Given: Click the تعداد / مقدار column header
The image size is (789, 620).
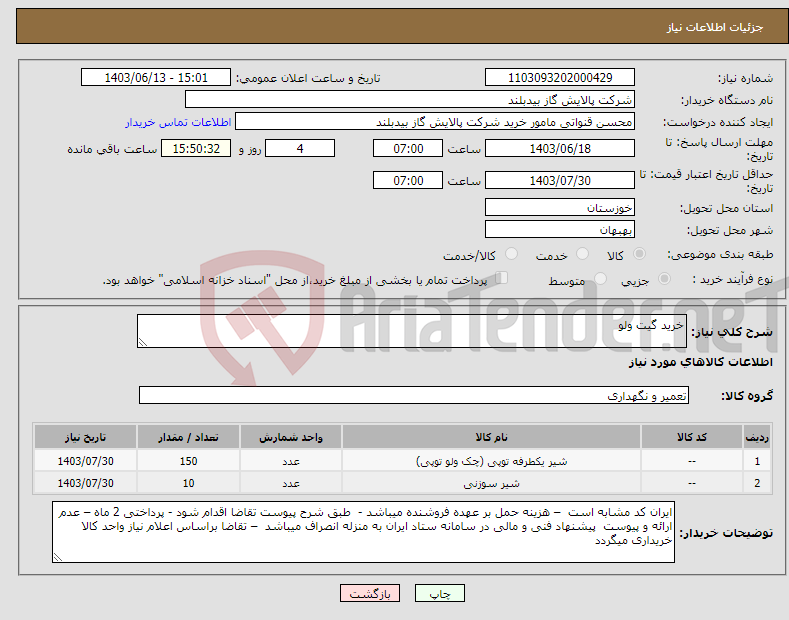Looking at the screenshot, I should [x=188, y=437].
